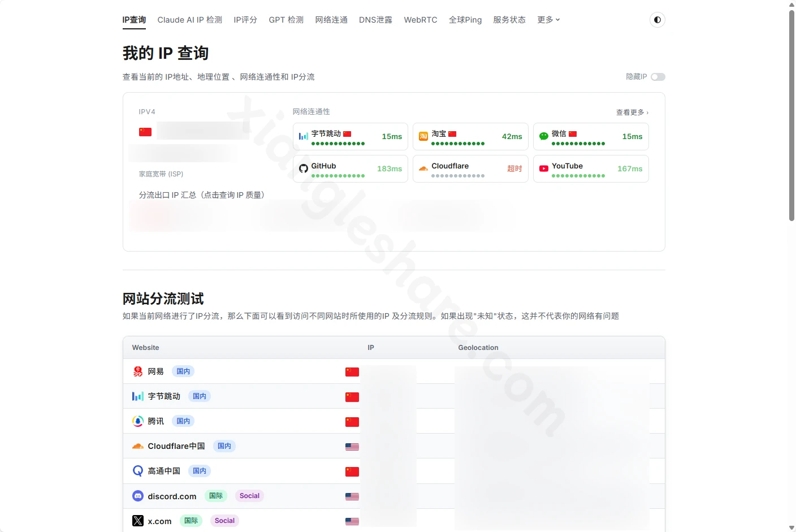The height and width of the screenshot is (532, 796).
Task: Click the 国际 tag in discord.com row
Action: (216, 496)
